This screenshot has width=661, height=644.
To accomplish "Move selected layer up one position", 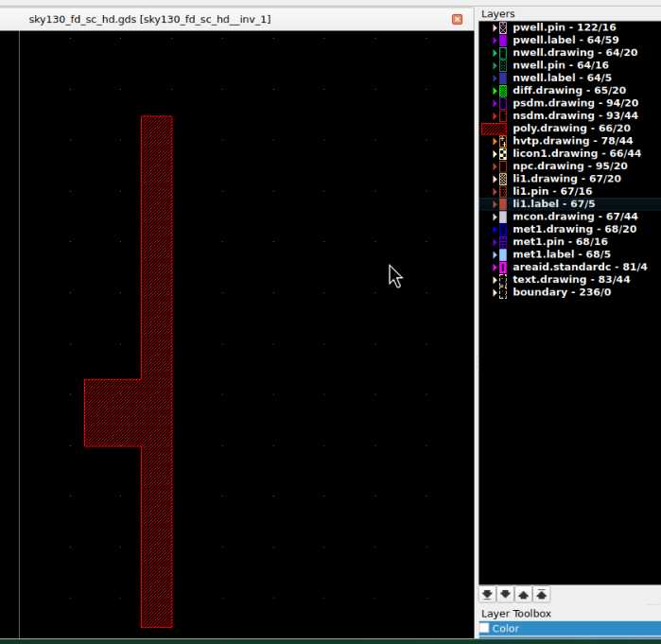I will coord(524,595).
